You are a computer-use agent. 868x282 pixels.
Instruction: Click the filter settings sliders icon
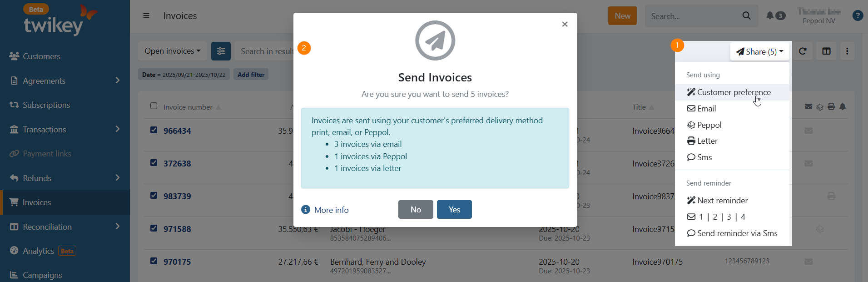(x=221, y=51)
